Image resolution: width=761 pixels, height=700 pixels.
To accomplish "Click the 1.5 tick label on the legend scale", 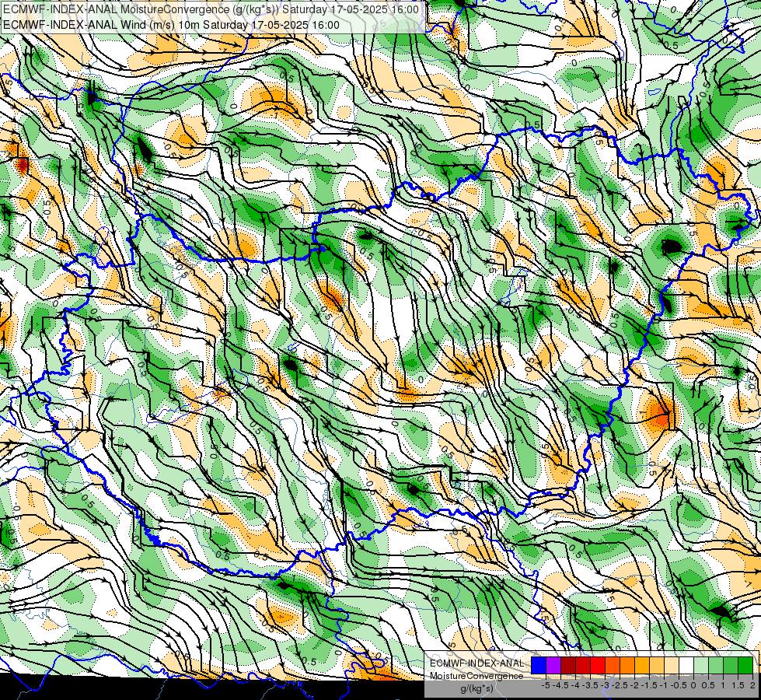I will [738, 685].
